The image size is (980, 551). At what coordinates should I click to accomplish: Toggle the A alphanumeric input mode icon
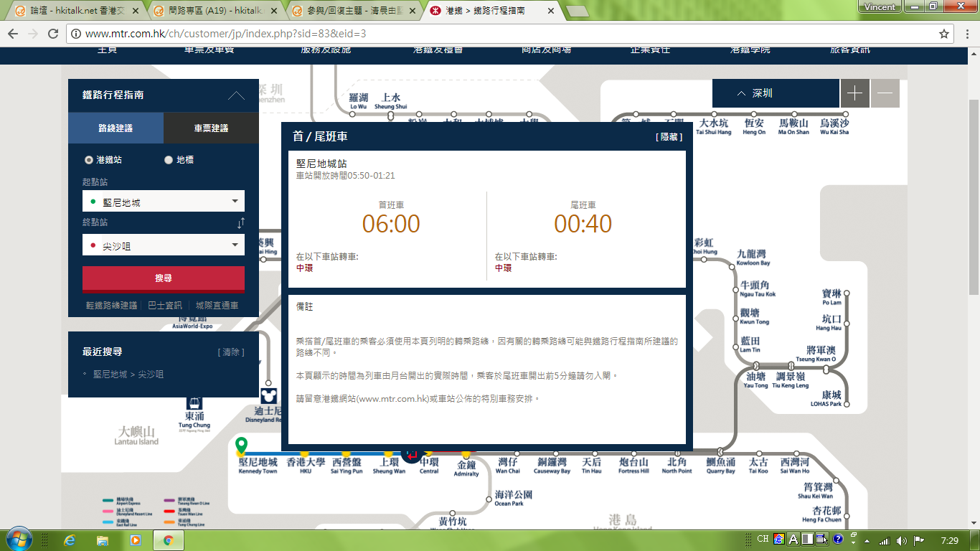(x=794, y=539)
